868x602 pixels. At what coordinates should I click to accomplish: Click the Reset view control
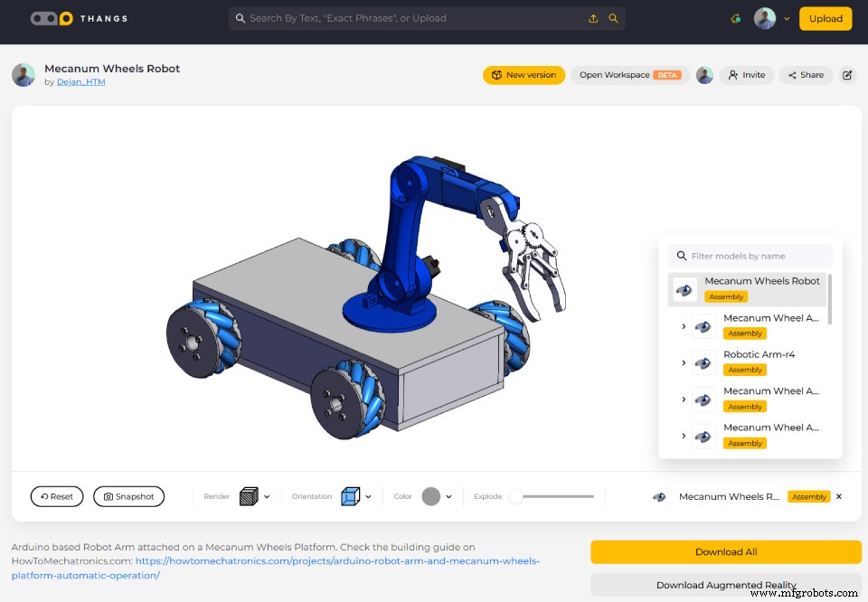click(x=56, y=496)
